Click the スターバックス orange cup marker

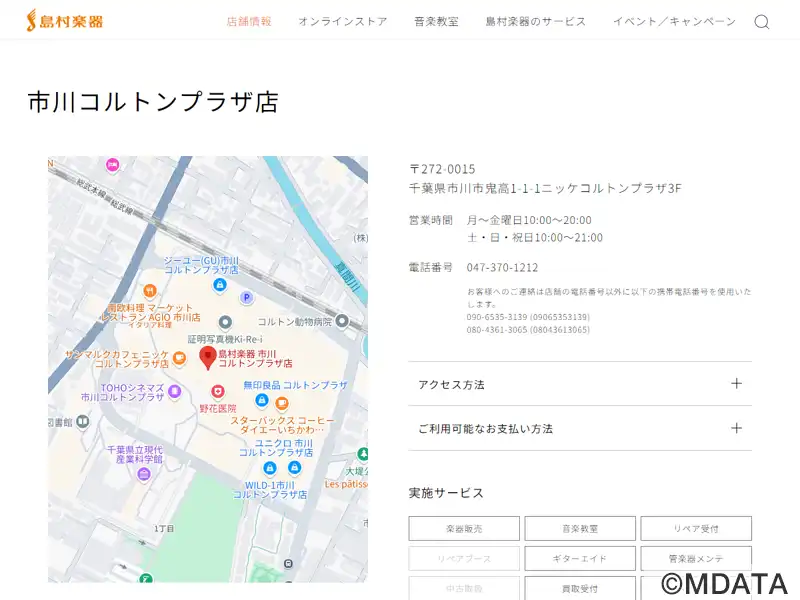282,404
